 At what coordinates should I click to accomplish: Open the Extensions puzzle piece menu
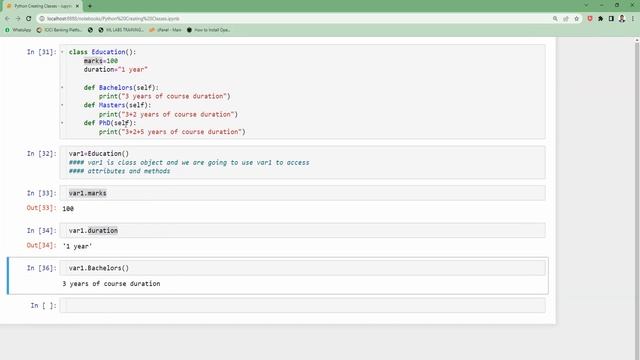(600, 18)
